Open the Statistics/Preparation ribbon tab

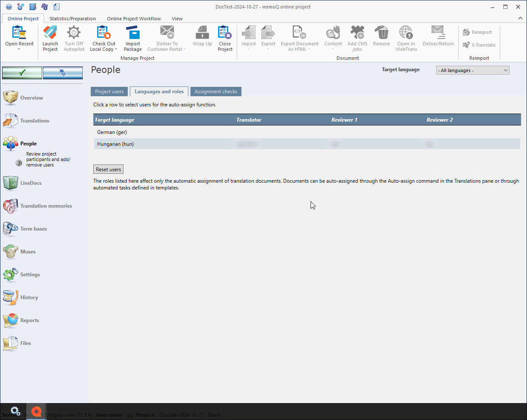tap(73, 19)
